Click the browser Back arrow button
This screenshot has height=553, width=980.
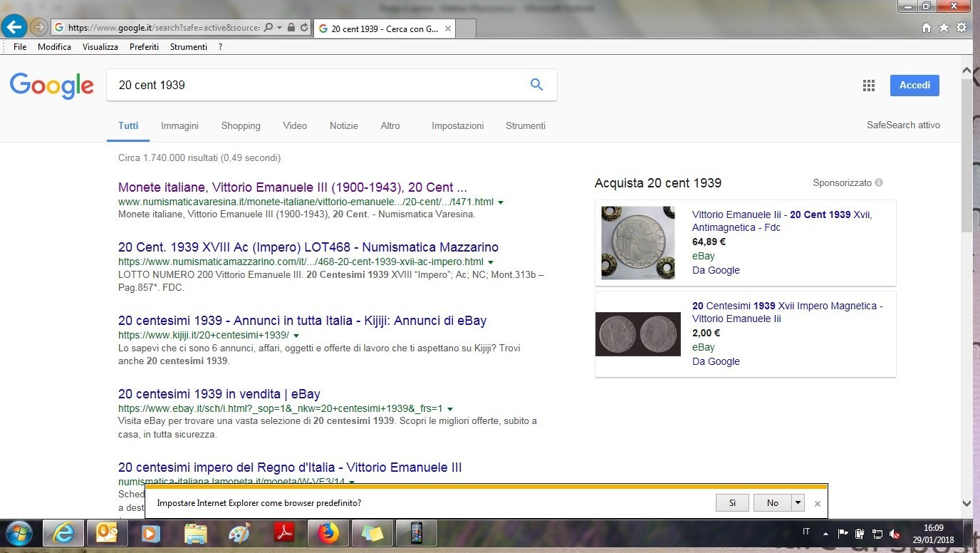tap(14, 27)
